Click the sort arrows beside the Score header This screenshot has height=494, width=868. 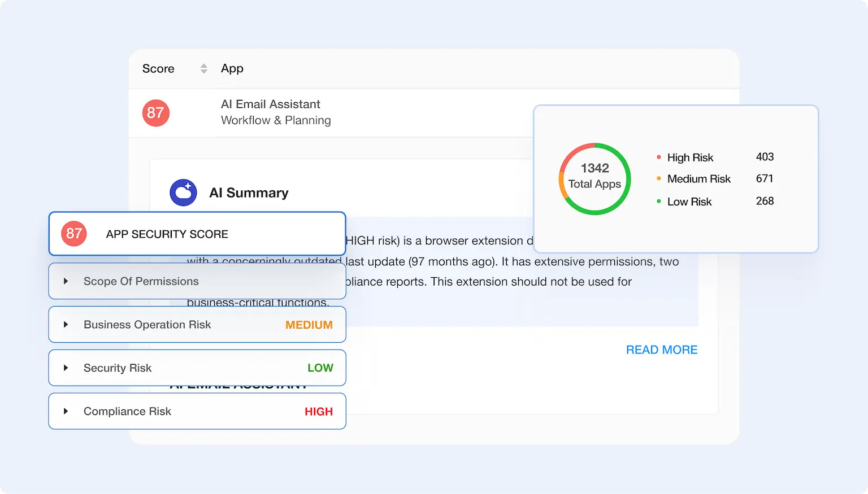click(x=202, y=68)
